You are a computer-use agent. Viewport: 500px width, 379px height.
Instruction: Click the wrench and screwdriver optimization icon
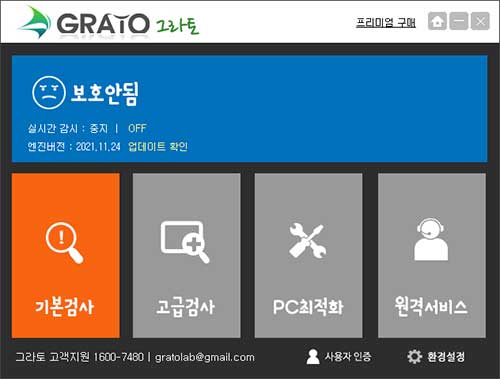pos(307,241)
